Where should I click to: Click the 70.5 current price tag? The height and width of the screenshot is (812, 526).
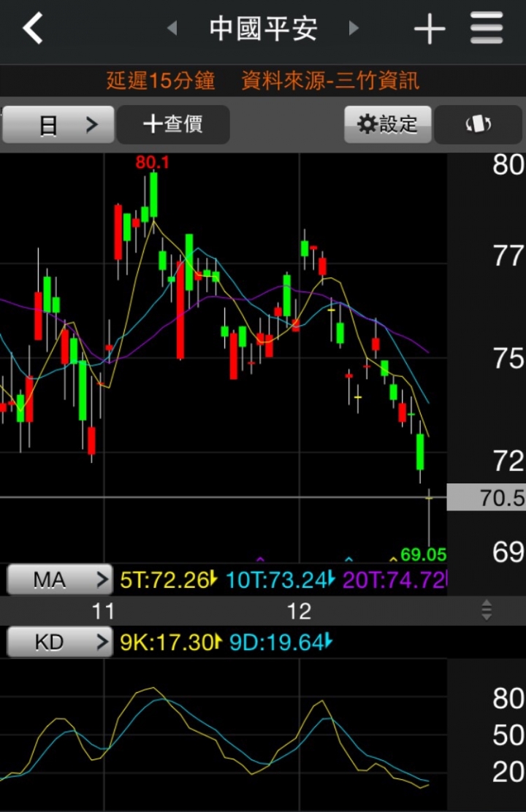[486, 497]
